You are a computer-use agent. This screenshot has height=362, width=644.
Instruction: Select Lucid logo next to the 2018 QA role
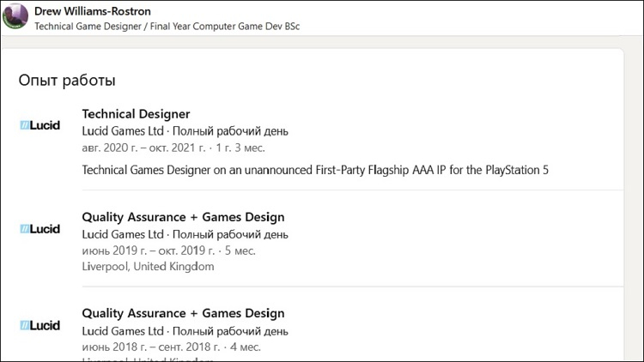point(39,325)
